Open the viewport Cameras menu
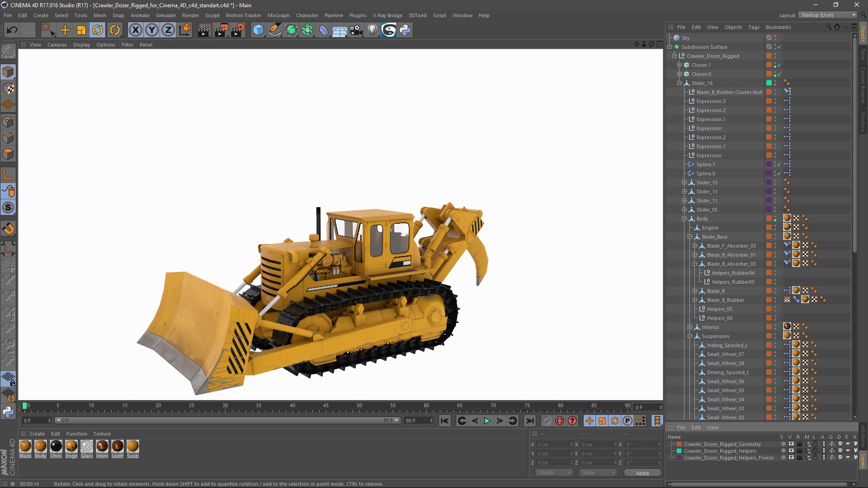The width and height of the screenshot is (868, 488). coord(57,45)
